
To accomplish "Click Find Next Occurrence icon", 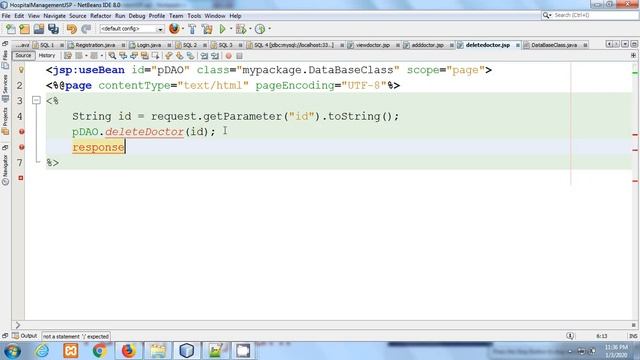I will tap(134, 56).
